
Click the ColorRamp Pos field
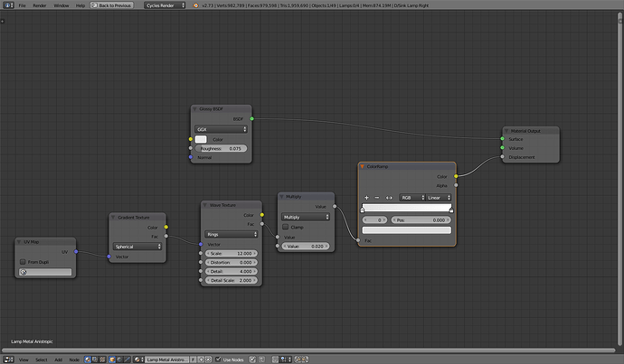click(421, 219)
